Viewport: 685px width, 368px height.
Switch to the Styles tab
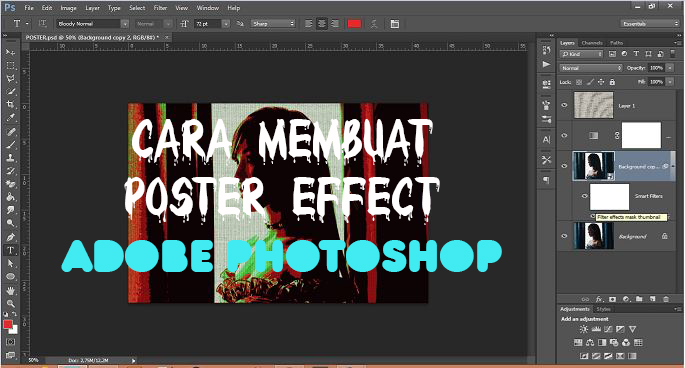[x=603, y=309]
